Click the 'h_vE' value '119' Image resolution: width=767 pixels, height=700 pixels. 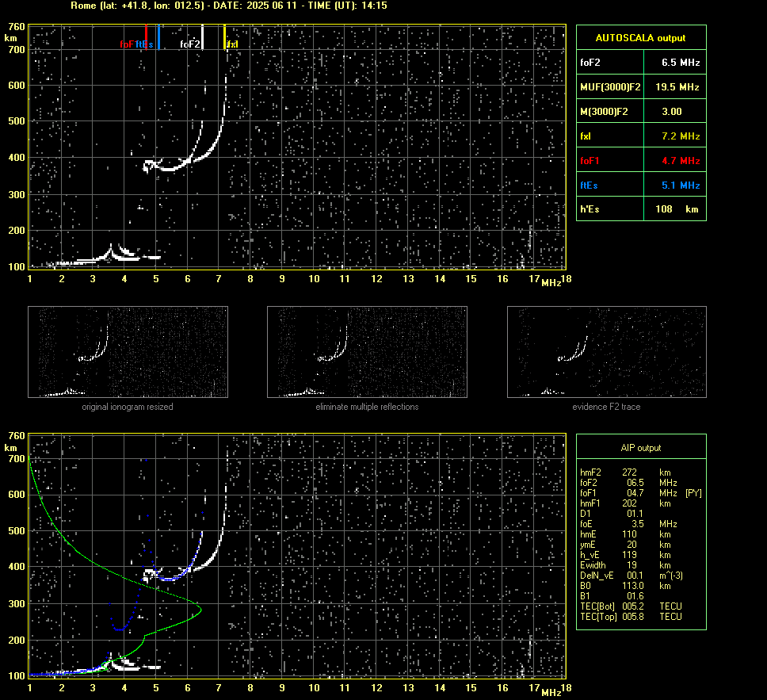click(630, 555)
